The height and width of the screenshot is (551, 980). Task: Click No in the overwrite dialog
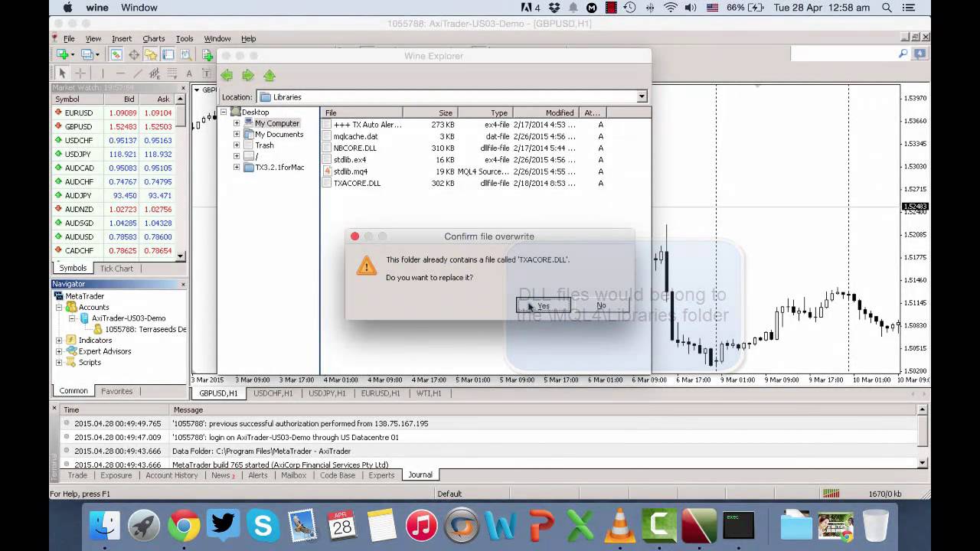(x=601, y=305)
